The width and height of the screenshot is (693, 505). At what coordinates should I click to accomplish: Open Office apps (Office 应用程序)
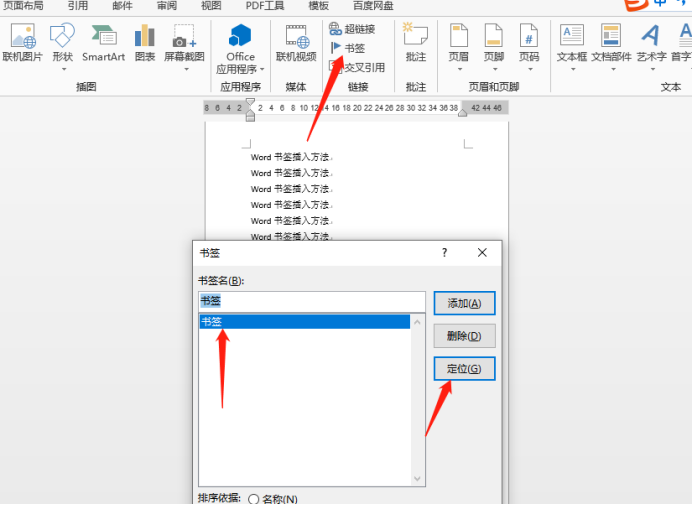tap(240, 49)
